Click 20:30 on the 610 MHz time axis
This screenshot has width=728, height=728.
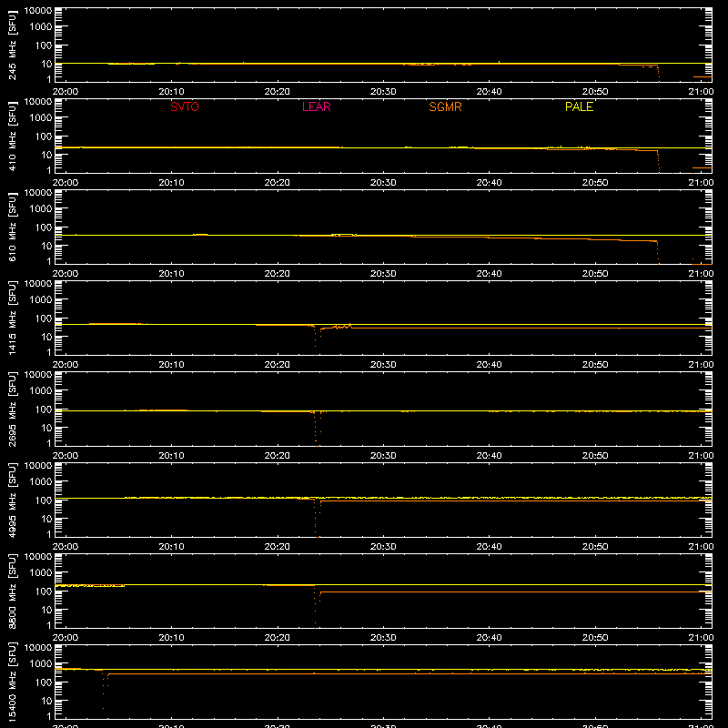tap(383, 274)
